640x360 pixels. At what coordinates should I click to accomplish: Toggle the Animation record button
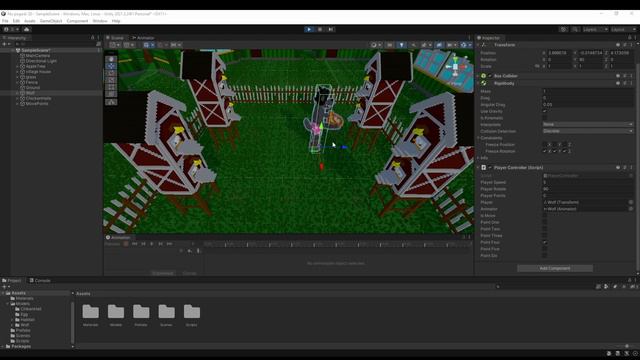[x=126, y=244]
